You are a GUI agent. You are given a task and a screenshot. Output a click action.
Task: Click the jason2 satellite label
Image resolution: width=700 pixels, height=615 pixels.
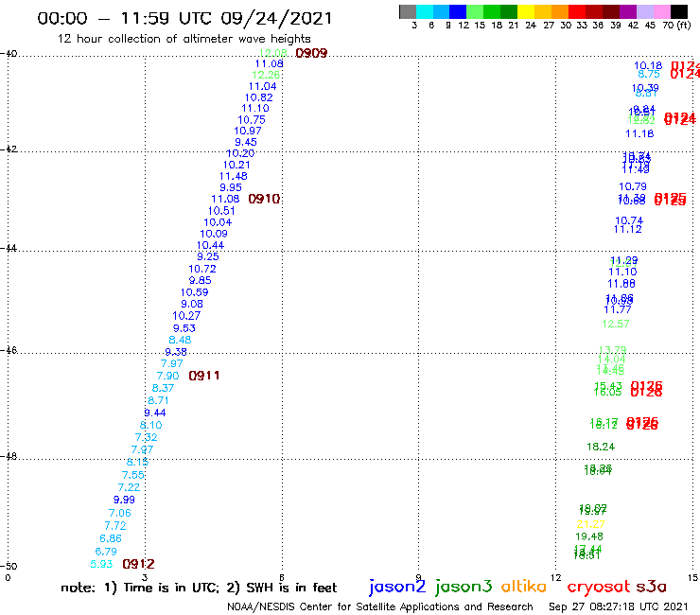click(397, 588)
